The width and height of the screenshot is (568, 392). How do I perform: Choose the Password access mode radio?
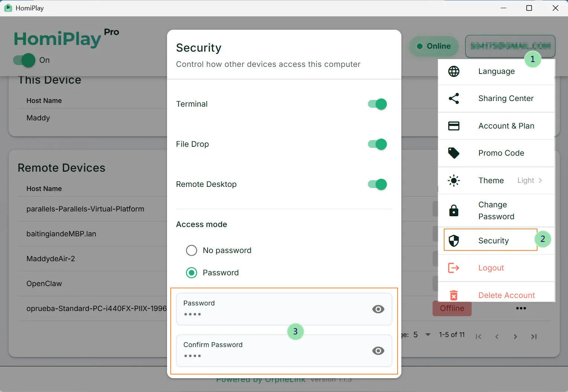pyautogui.click(x=192, y=273)
